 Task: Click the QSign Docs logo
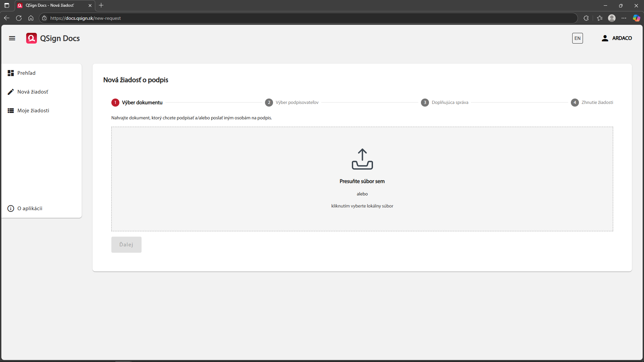(x=53, y=38)
